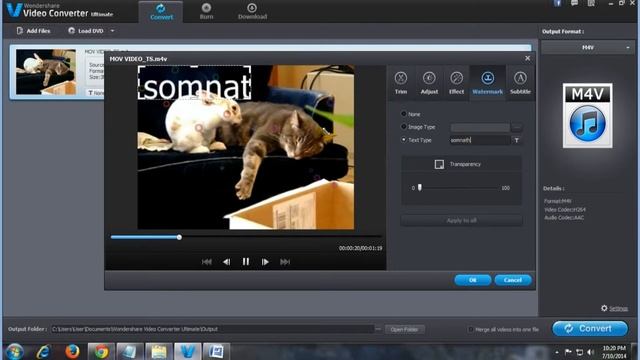Skip to the next clip

tap(284, 262)
